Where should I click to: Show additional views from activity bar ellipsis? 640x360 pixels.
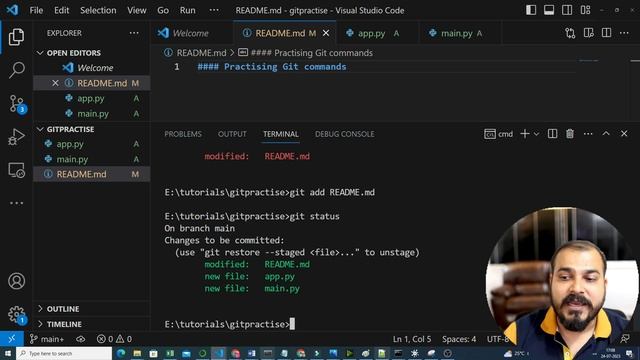click(x=16, y=203)
